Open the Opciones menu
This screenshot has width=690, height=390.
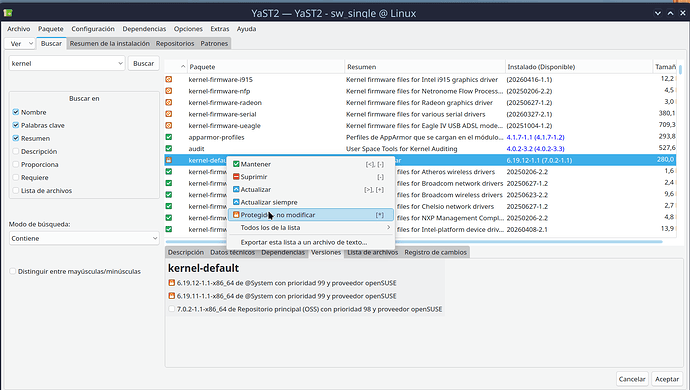click(x=188, y=29)
